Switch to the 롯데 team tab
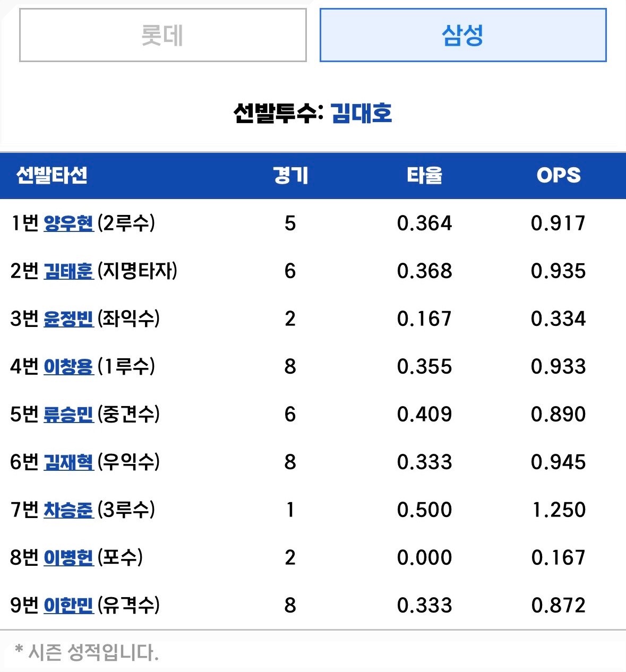 (x=162, y=35)
